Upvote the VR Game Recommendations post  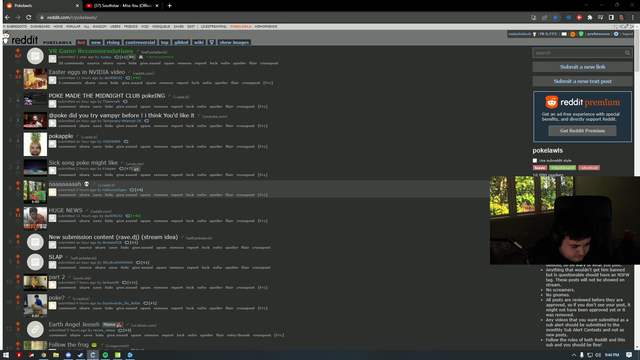pyautogui.click(x=18, y=51)
